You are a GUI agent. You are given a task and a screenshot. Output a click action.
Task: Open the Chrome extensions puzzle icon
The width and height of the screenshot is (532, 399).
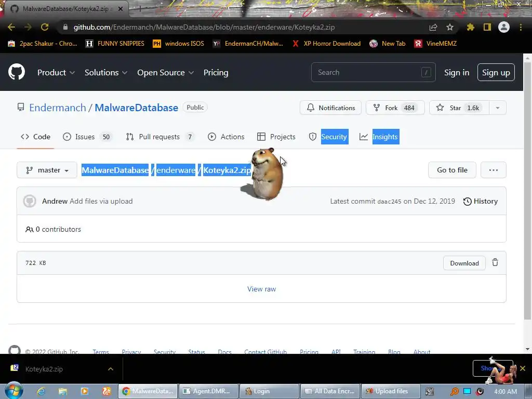470,27
